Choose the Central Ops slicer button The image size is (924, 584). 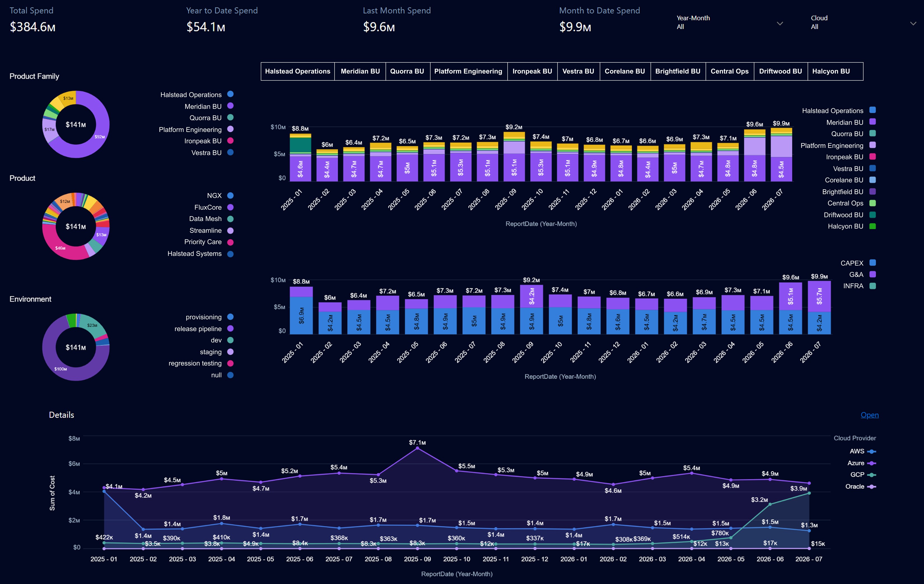pyautogui.click(x=729, y=71)
